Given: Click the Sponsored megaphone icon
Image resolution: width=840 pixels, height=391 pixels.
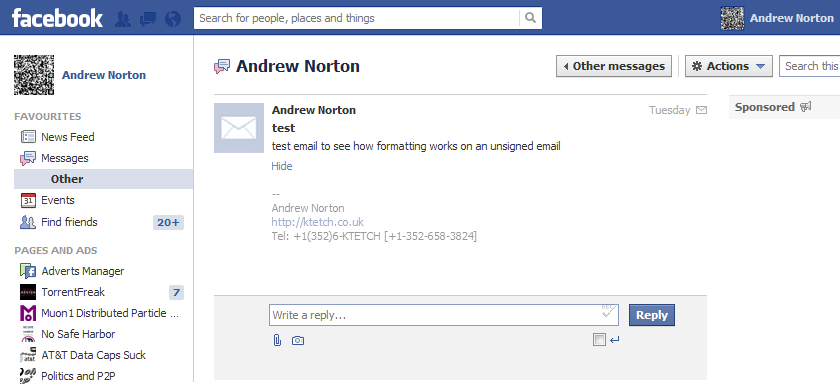Looking at the screenshot, I should pos(805,107).
